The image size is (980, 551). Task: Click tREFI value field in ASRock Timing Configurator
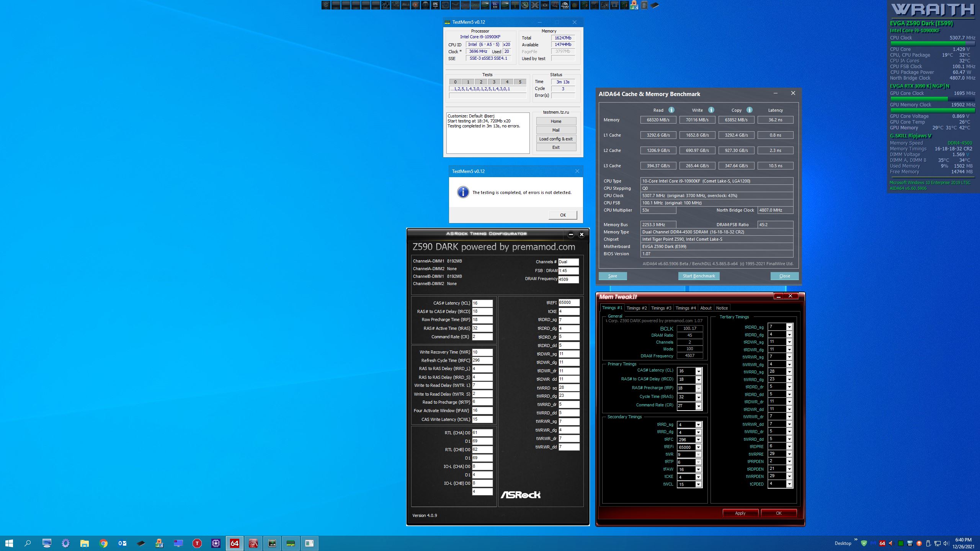[x=568, y=303]
